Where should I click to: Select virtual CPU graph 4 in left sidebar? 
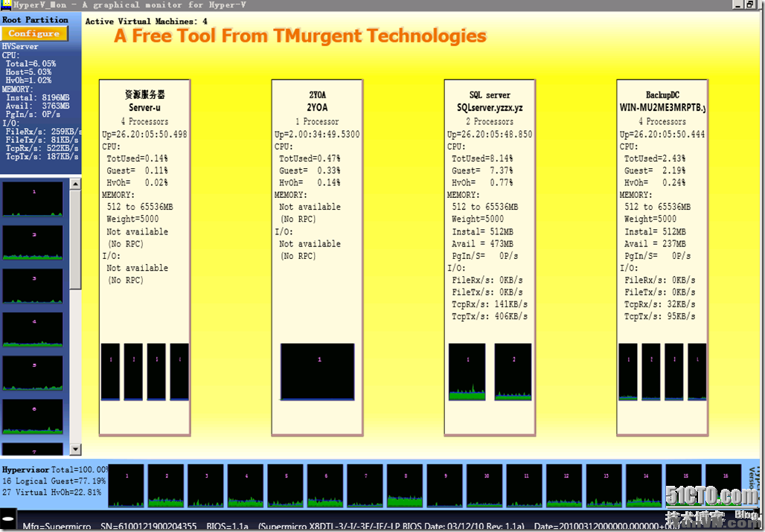[33, 330]
